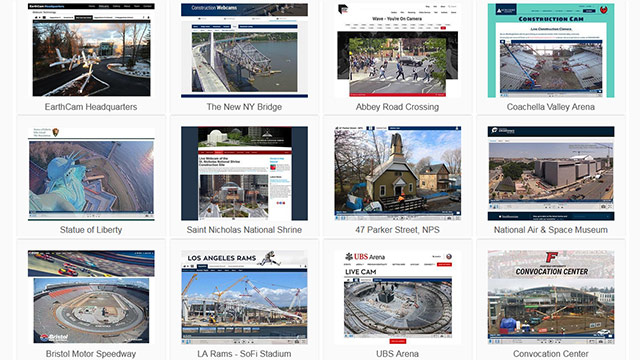The width and height of the screenshot is (640, 360).
Task: Open the Coachella Valley Arena construction cam
Action: coord(551,50)
